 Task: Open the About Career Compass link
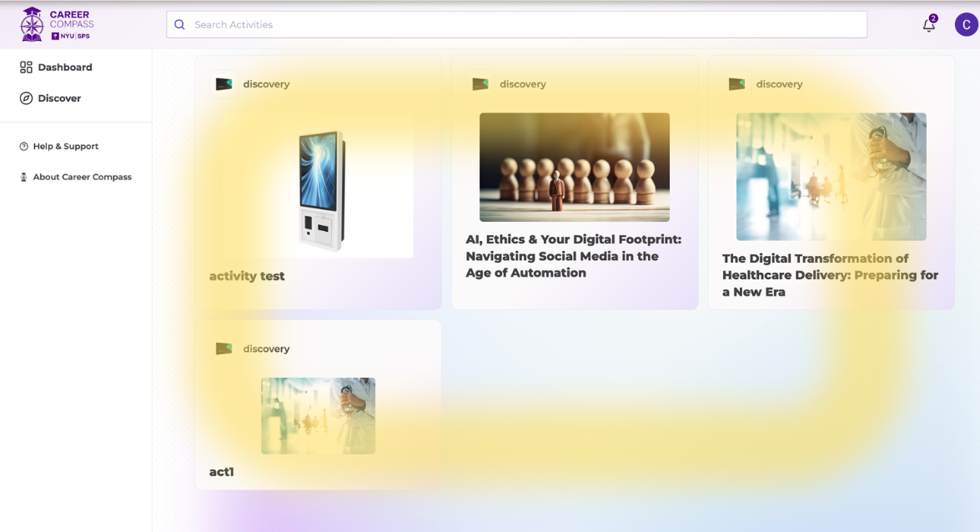(82, 177)
